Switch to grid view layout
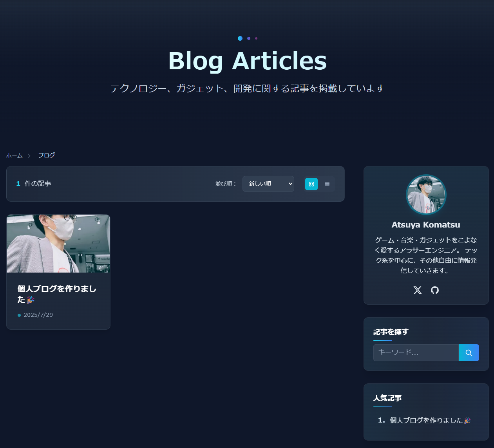 tap(311, 184)
